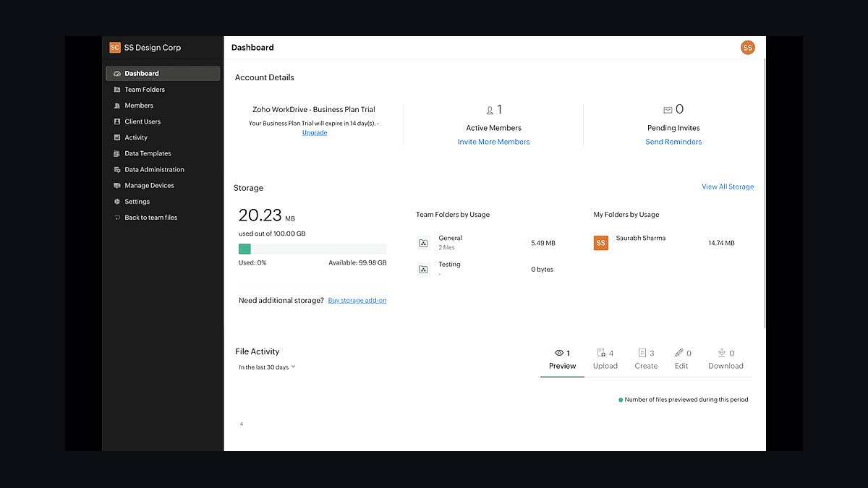Click the Active Members person icon

490,110
